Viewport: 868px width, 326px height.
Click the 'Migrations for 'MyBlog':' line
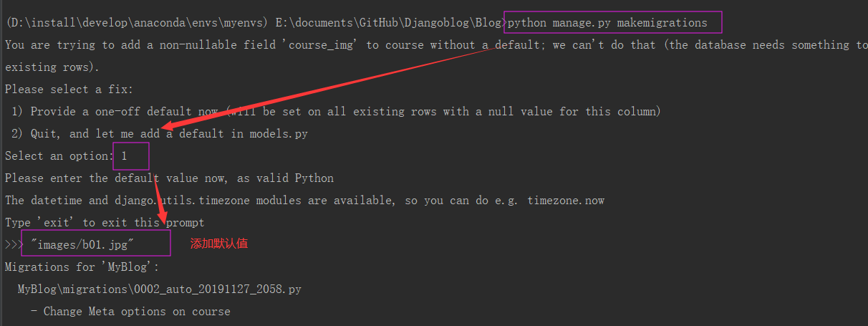point(82,267)
